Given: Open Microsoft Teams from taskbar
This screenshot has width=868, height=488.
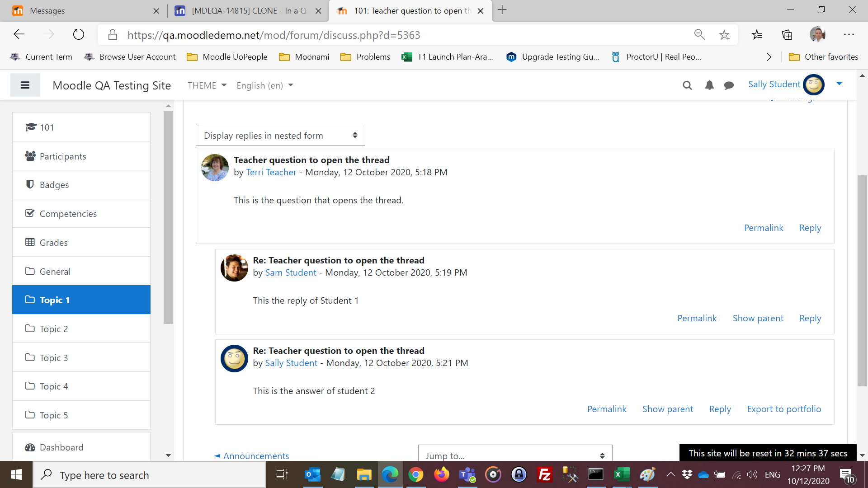Looking at the screenshot, I should (467, 474).
